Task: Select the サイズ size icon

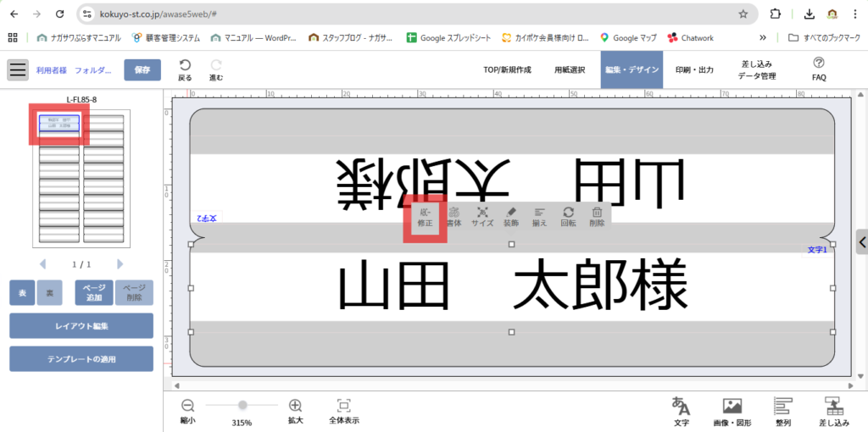Action: click(482, 218)
